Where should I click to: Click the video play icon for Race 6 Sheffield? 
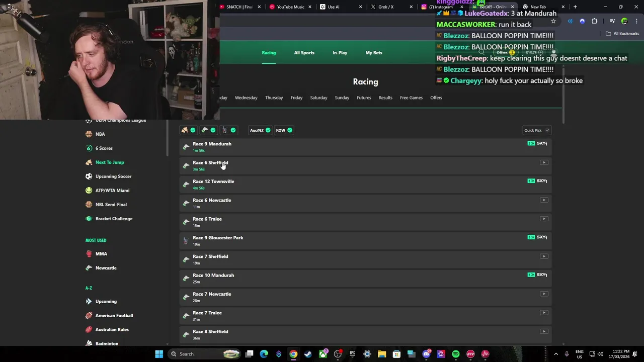(544, 162)
